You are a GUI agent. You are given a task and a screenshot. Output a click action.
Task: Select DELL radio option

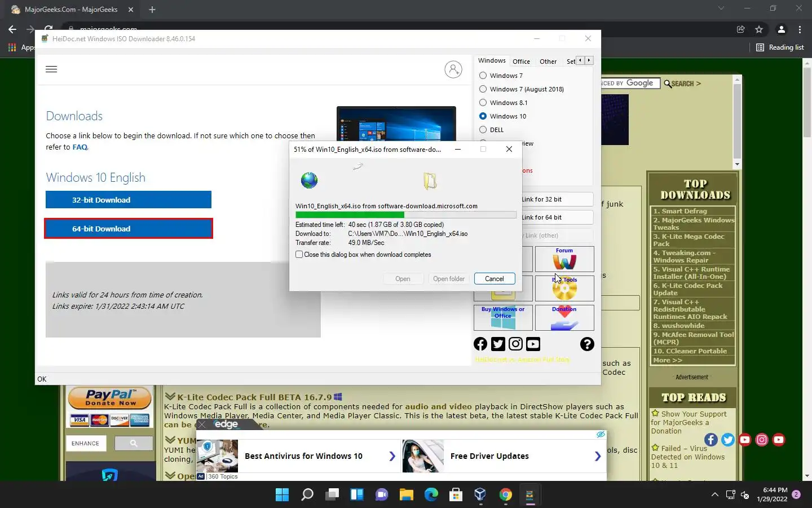point(483,130)
